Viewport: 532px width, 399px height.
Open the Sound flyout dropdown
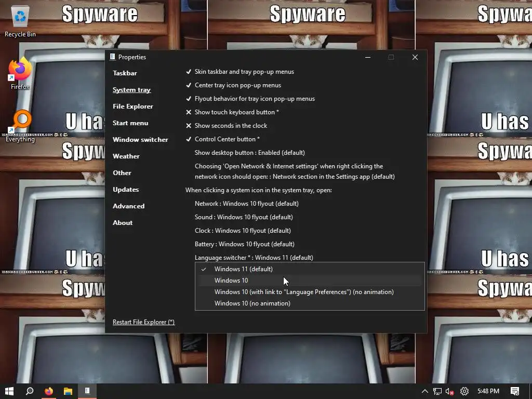click(x=244, y=217)
